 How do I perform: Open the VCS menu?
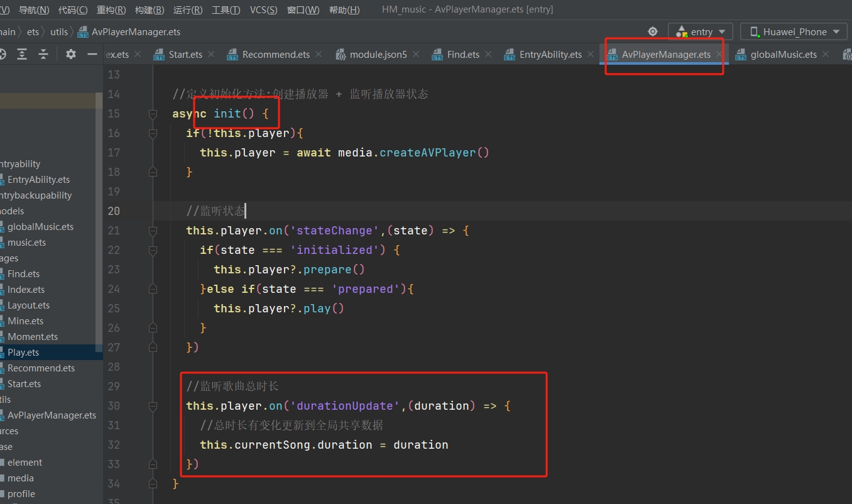point(263,10)
